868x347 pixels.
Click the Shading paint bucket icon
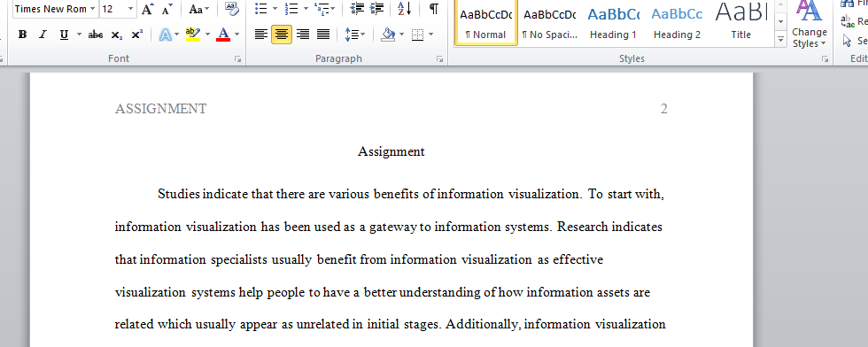point(389,35)
